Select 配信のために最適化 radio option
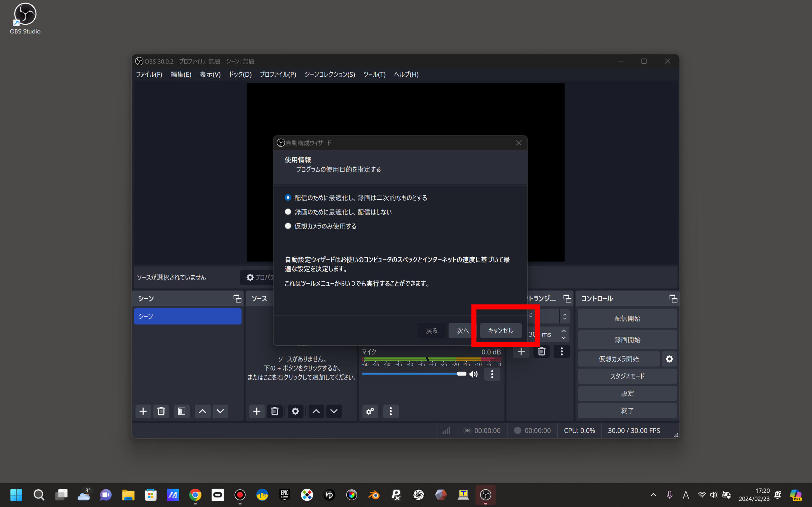The width and height of the screenshot is (812, 507). 288,197
